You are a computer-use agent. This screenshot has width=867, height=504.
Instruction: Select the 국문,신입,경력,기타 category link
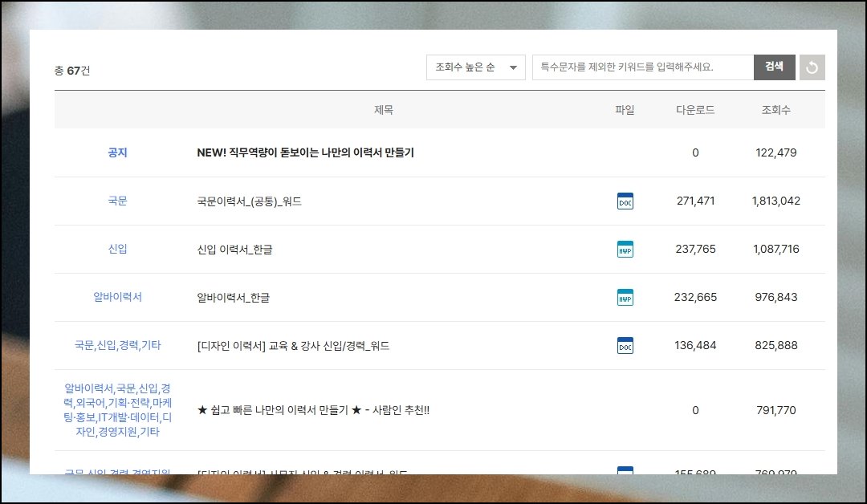[x=117, y=345]
